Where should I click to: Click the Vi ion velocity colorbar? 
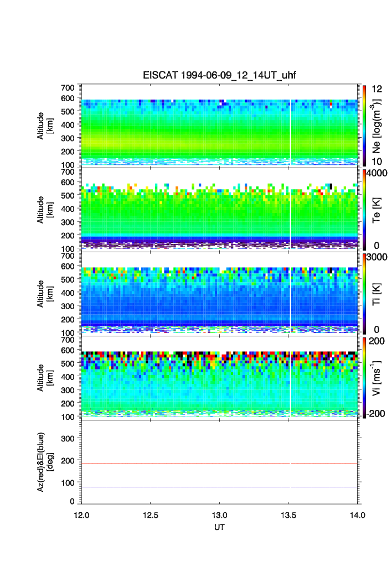click(x=364, y=378)
